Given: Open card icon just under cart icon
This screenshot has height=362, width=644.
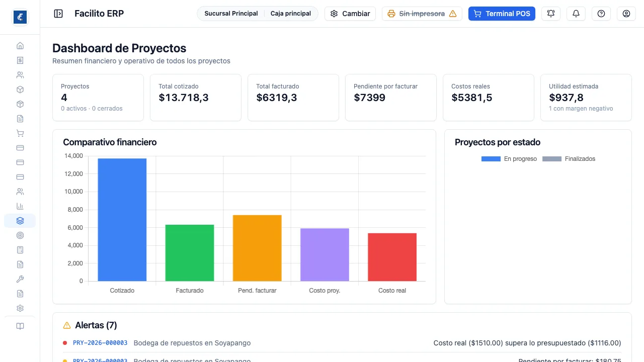Looking at the screenshot, I should click(x=20, y=148).
